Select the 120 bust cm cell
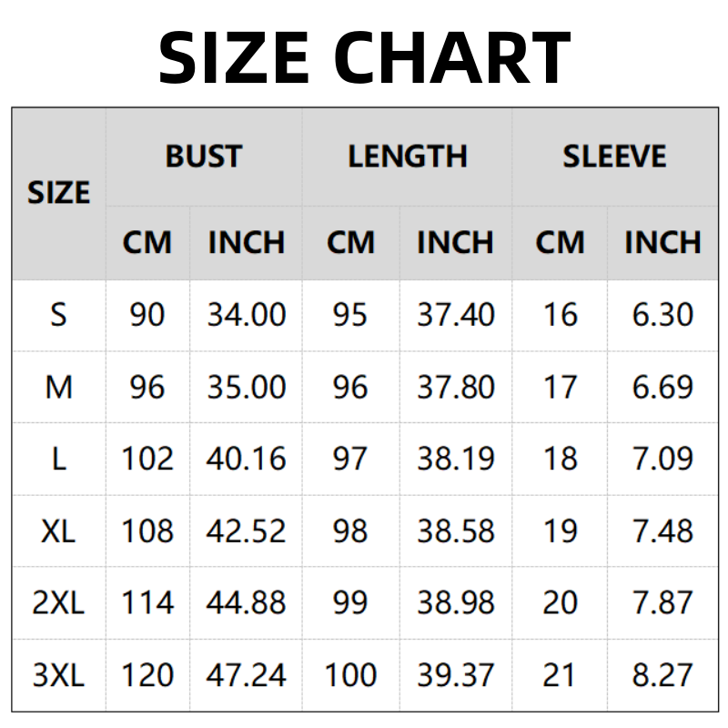 147,675
